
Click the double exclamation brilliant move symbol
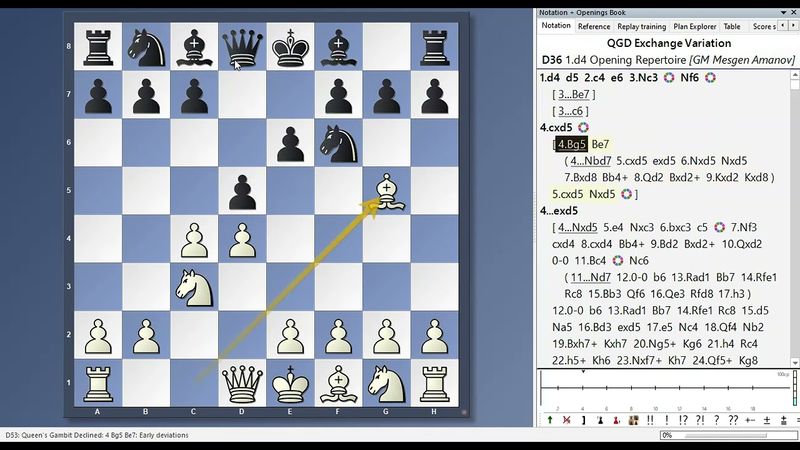(650, 420)
